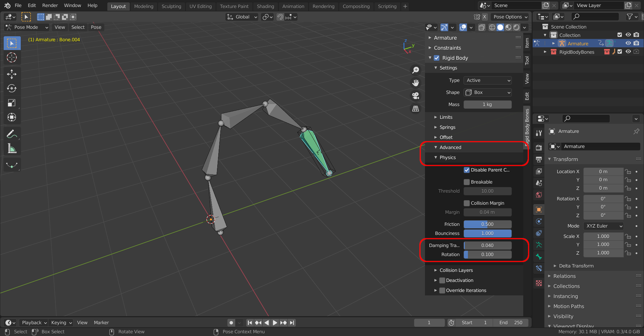Open the Rigid Body Type dropdown
Viewport: 644px width, 336px height.
487,80
